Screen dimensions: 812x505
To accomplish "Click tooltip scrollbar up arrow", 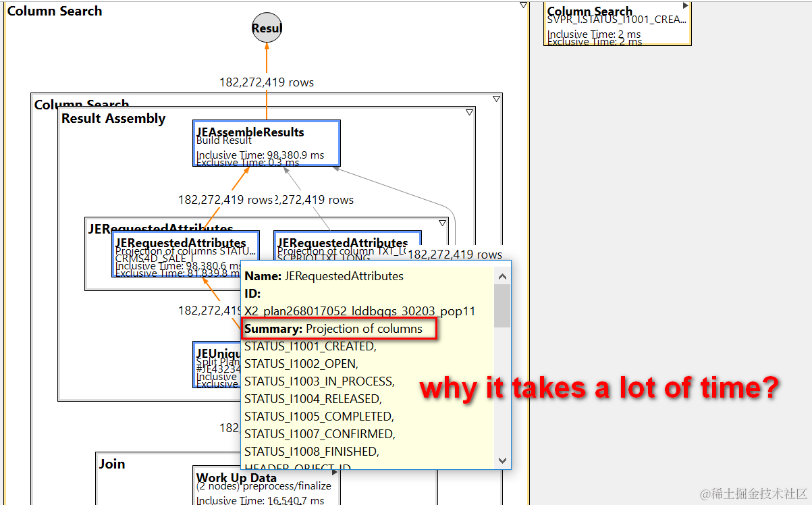I will [x=502, y=276].
